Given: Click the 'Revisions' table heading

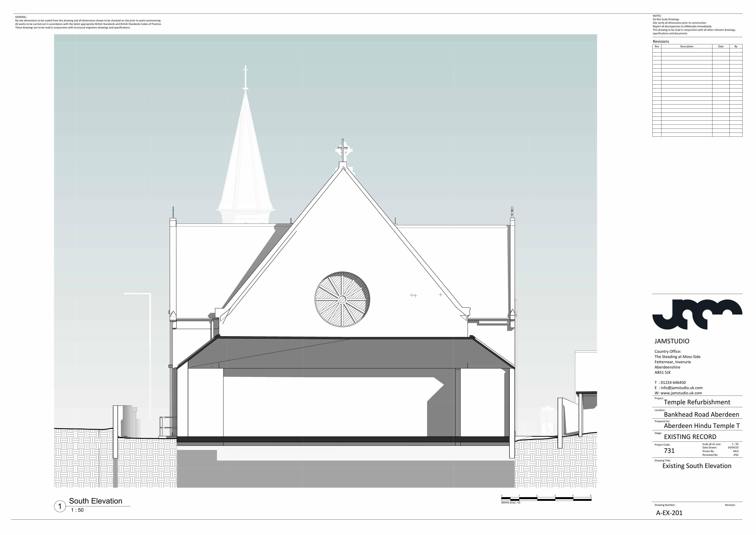Looking at the screenshot, I should (x=661, y=42).
